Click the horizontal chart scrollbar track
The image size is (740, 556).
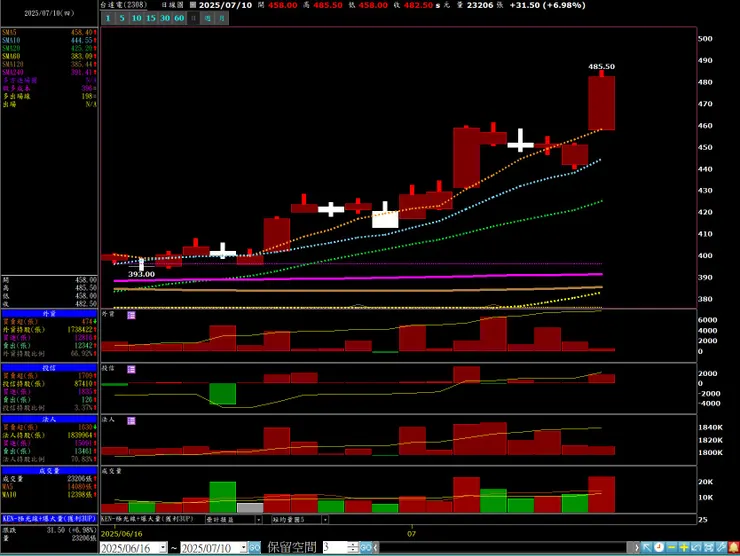tap(503, 548)
